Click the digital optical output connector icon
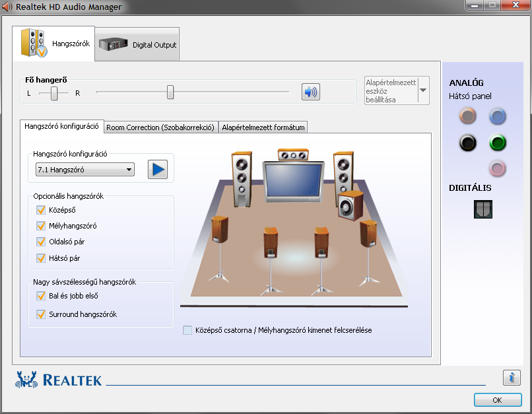Viewport: 532px width, 414px height. [x=483, y=209]
